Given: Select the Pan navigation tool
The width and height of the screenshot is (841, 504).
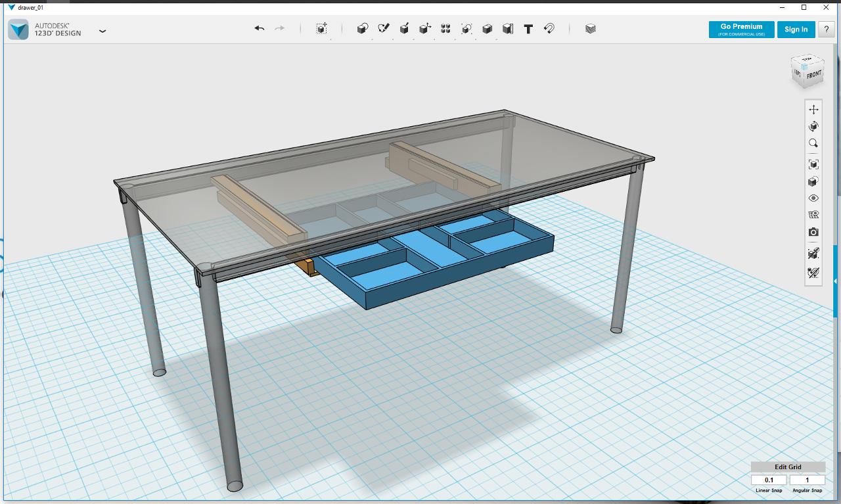Looking at the screenshot, I should pyautogui.click(x=813, y=110).
